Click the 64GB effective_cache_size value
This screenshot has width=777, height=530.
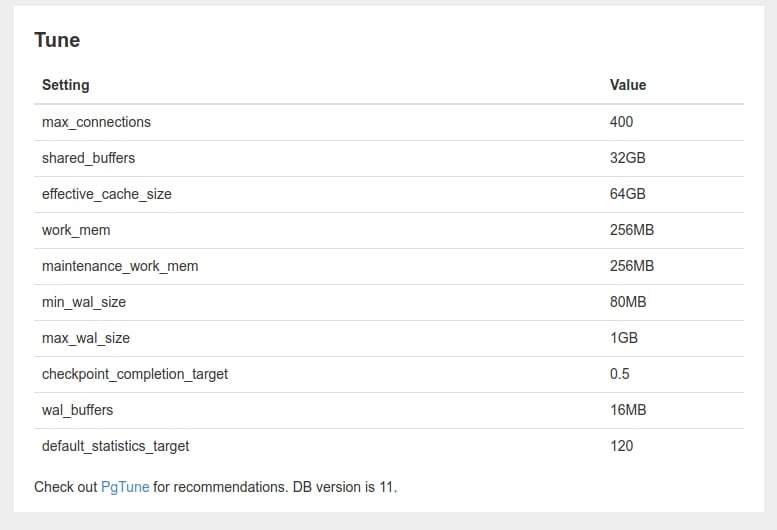click(x=627, y=194)
